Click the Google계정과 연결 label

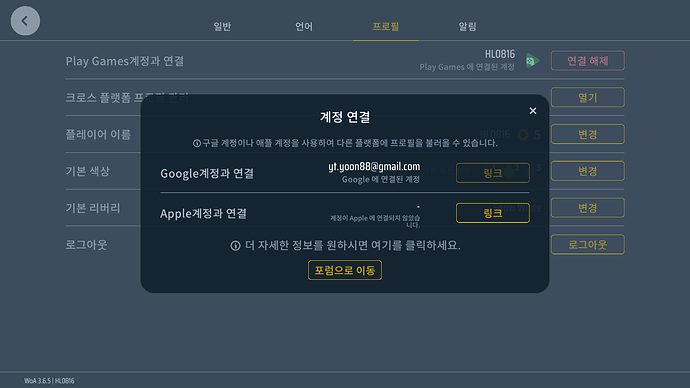(207, 173)
